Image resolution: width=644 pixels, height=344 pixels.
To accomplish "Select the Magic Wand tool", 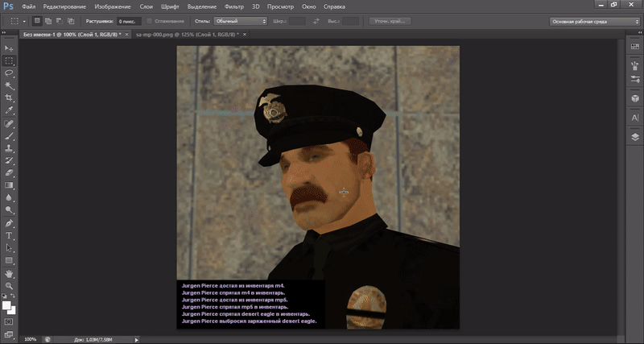I will point(9,85).
